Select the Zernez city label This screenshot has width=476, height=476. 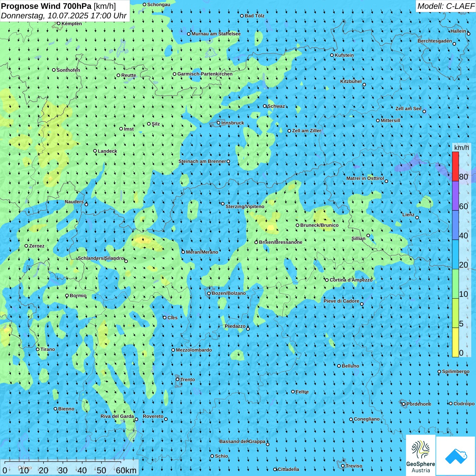click(x=37, y=246)
